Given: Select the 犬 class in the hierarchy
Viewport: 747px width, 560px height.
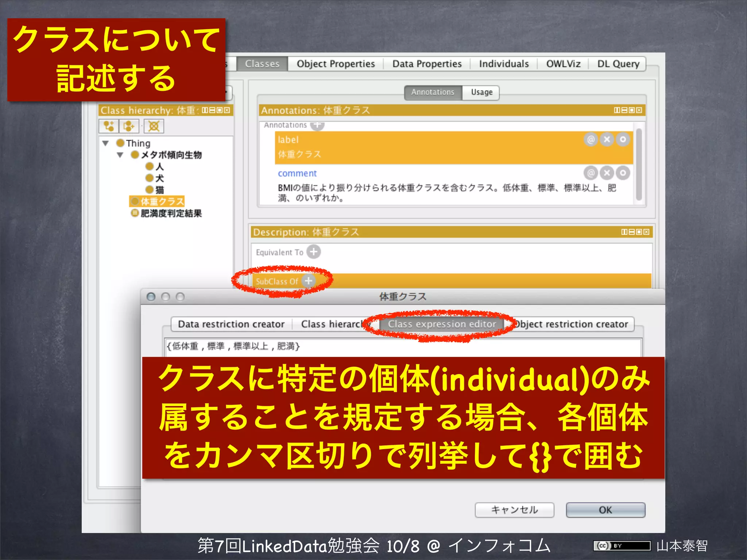Looking at the screenshot, I should pyautogui.click(x=155, y=178).
